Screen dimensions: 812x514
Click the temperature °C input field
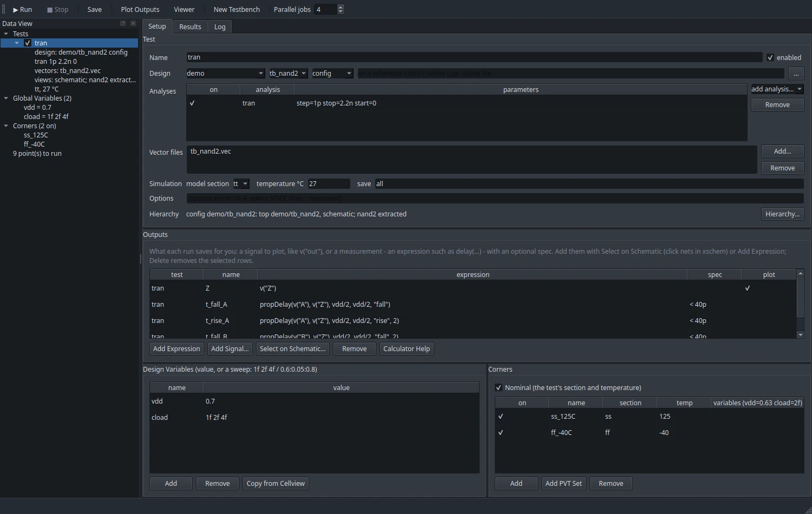tap(329, 184)
